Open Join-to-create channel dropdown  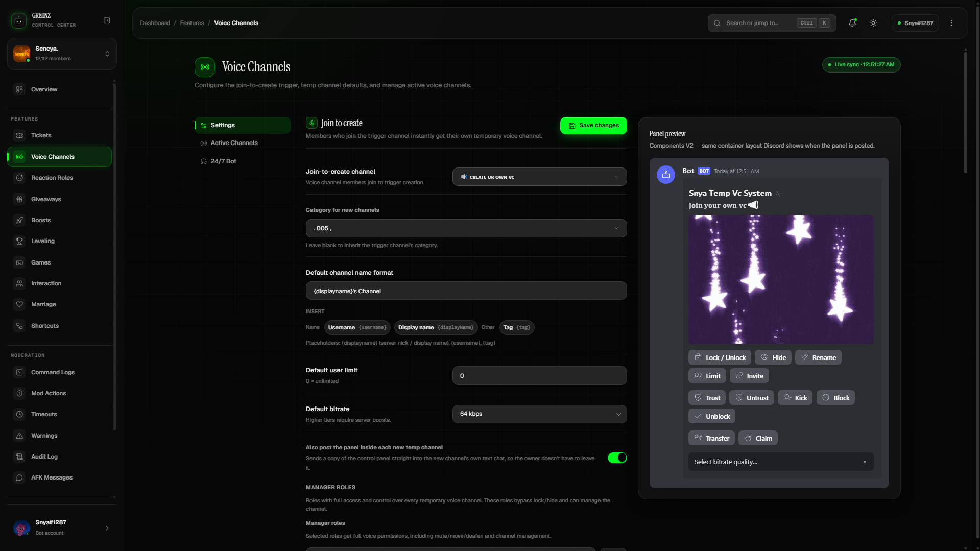click(x=539, y=177)
